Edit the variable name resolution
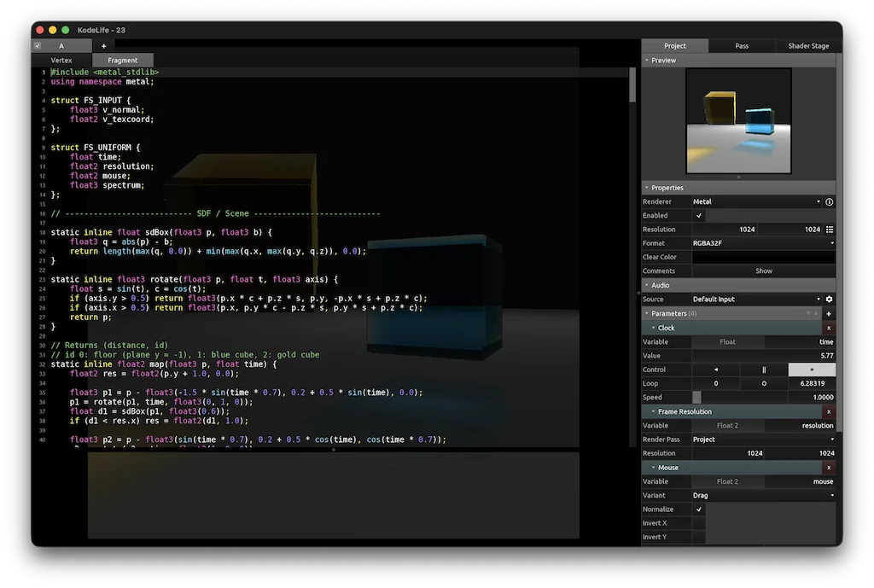The width and height of the screenshot is (874, 588). pyautogui.click(x=801, y=426)
